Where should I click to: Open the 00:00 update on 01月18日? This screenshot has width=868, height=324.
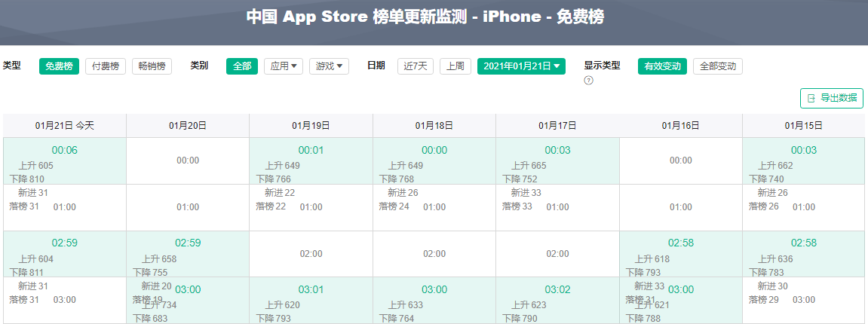[434, 150]
